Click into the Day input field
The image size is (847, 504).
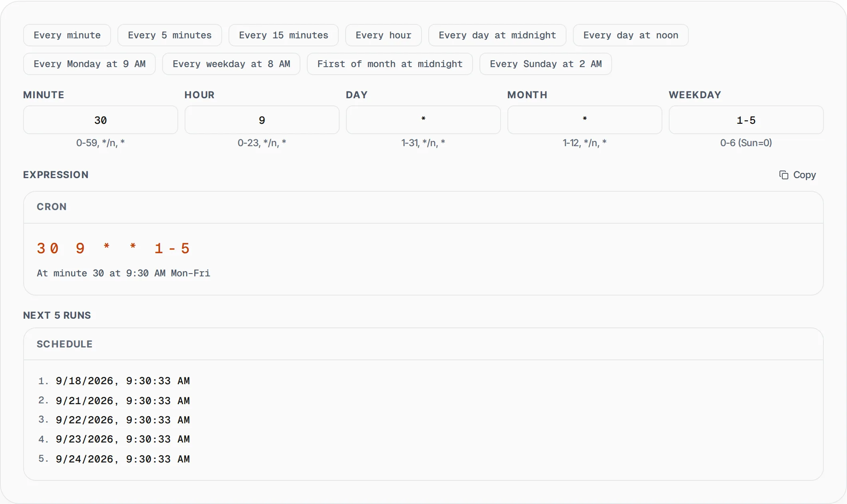[423, 120]
